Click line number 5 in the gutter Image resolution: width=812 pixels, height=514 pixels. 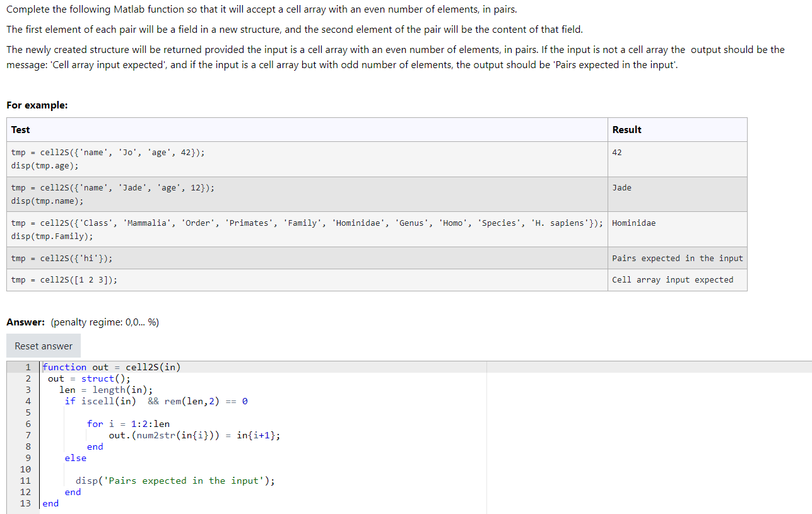pyautogui.click(x=27, y=412)
